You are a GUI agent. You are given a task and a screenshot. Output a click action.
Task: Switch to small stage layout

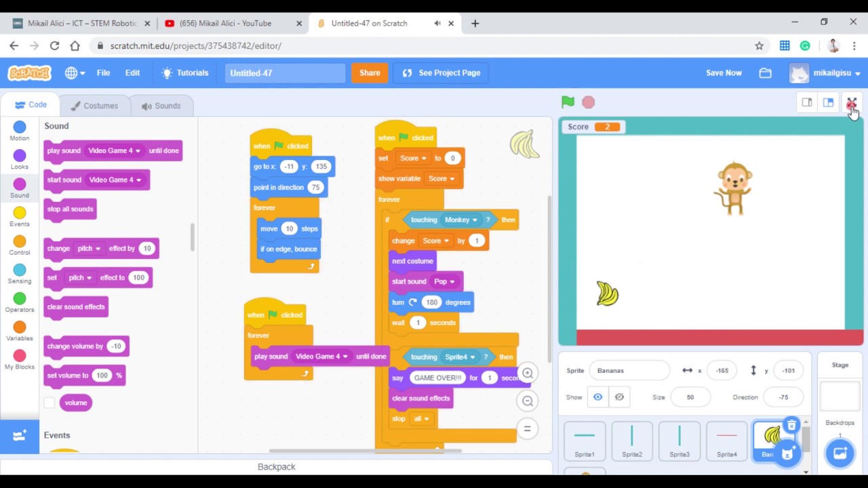(x=807, y=102)
